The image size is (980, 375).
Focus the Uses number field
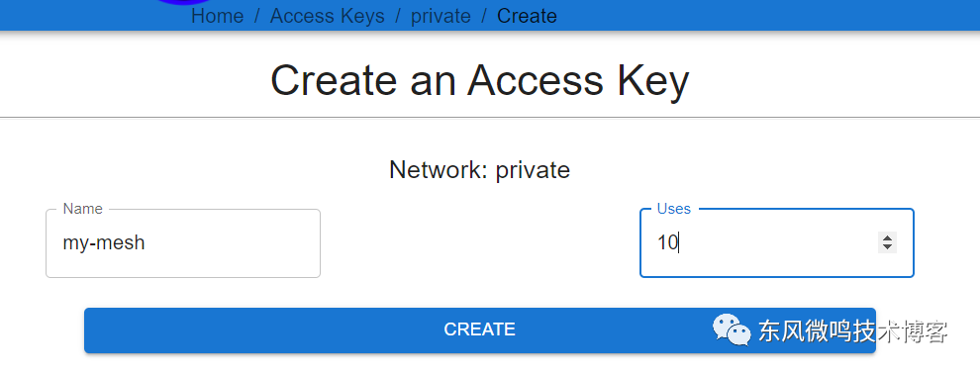777,243
